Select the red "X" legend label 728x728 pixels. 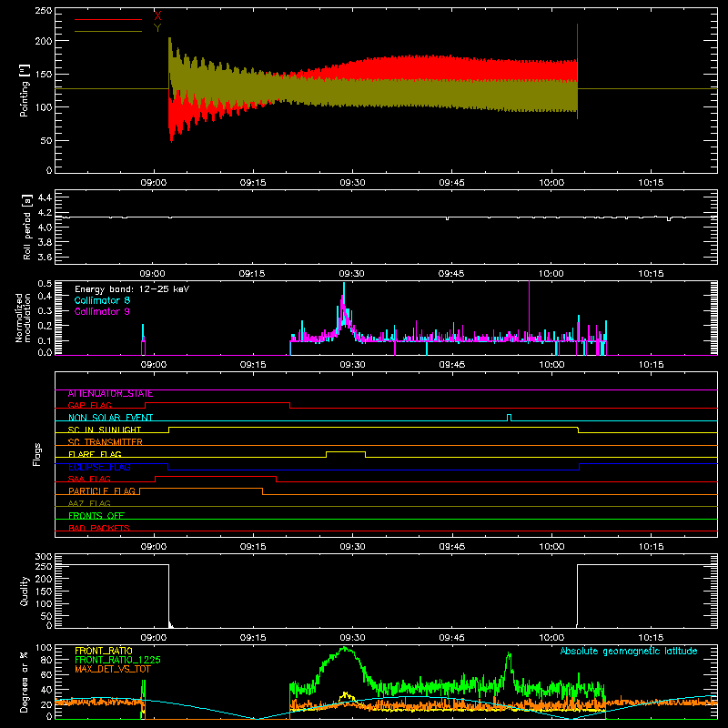click(x=157, y=16)
